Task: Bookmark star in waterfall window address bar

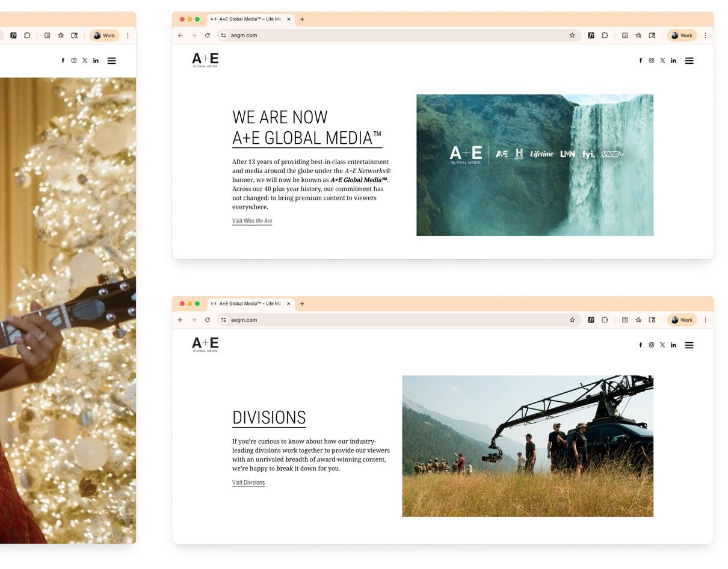Action: [x=572, y=35]
